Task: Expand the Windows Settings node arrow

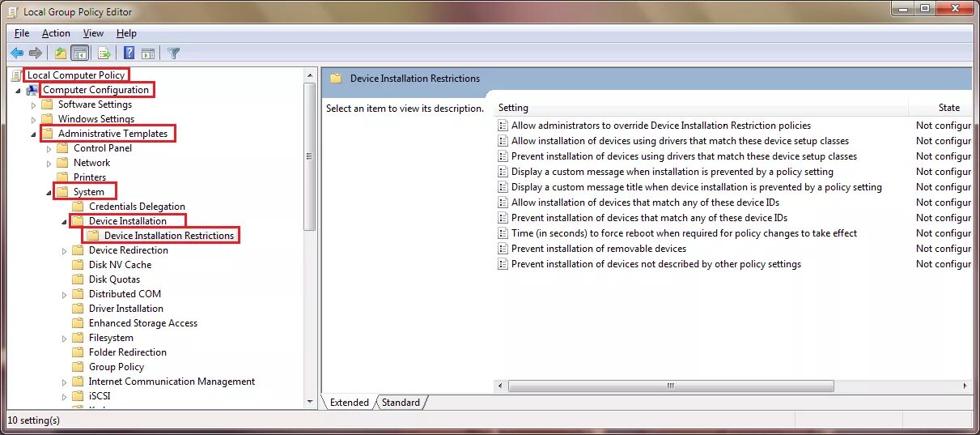Action: point(33,119)
